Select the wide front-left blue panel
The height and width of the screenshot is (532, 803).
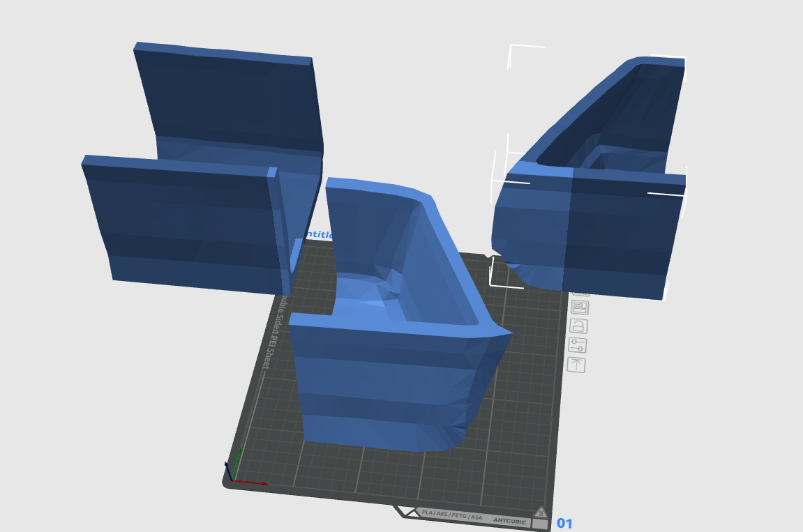tap(181, 223)
